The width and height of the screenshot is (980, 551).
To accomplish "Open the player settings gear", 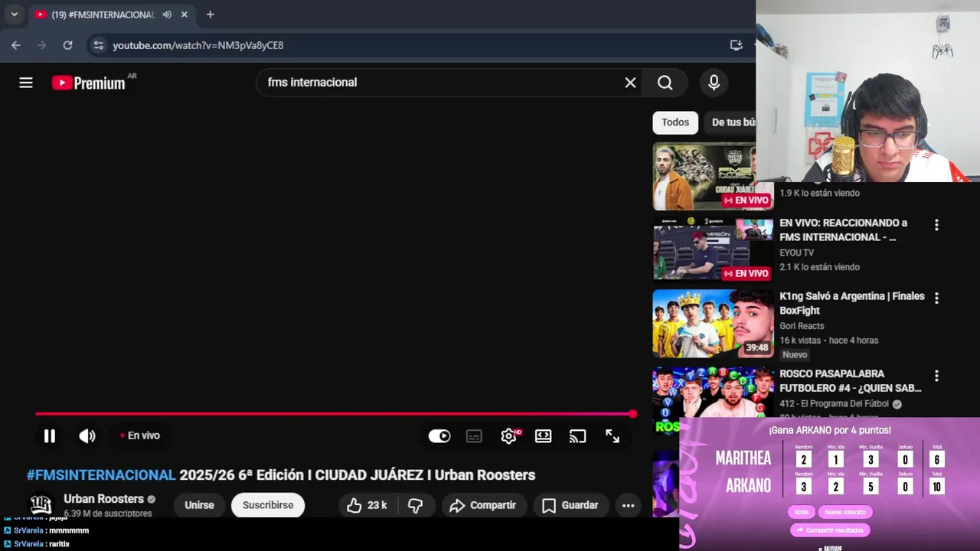I will 508,436.
